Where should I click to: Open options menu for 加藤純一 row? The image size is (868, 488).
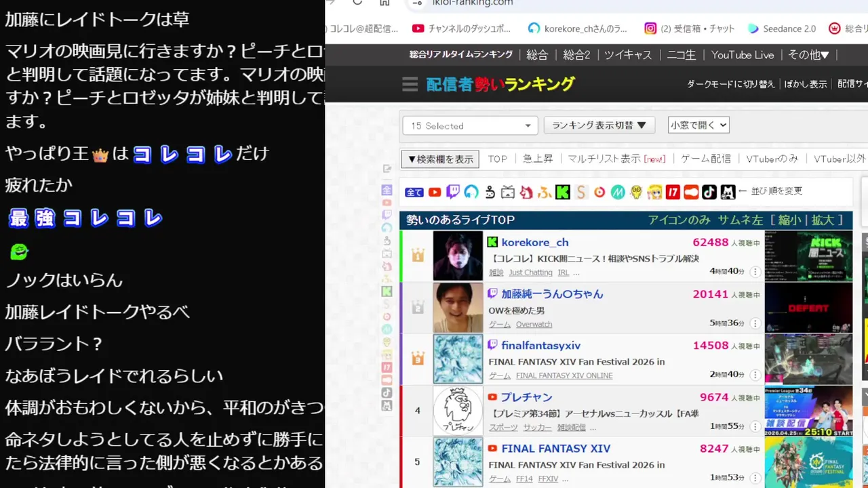pos(755,323)
